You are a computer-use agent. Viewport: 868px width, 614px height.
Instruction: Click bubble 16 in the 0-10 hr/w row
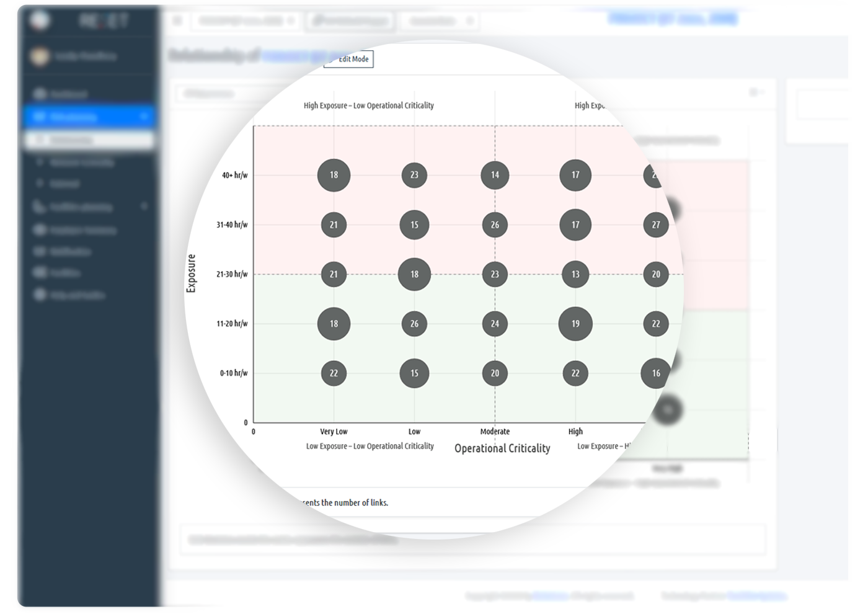click(655, 373)
